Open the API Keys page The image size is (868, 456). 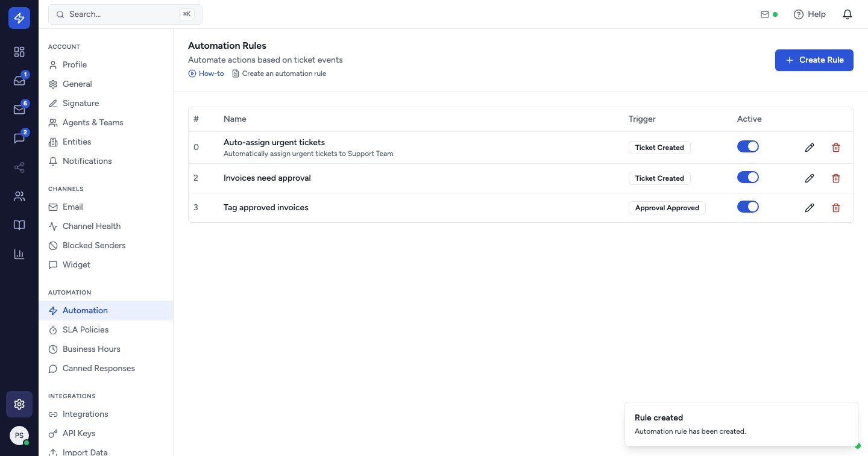coord(106,434)
